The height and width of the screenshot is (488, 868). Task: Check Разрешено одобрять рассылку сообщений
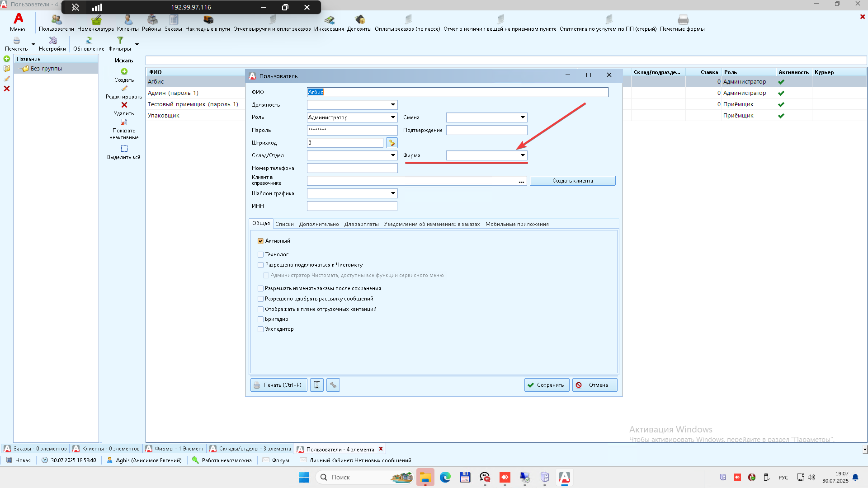click(260, 299)
